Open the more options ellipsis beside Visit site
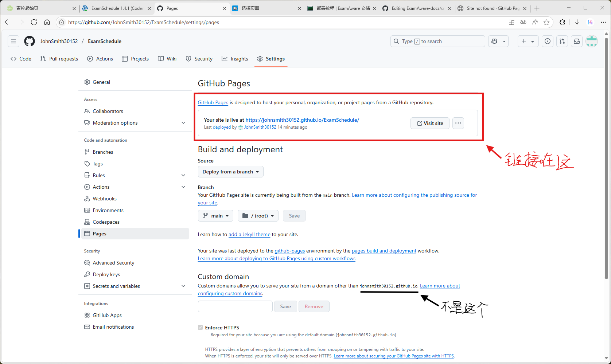Viewport: 611px width, 364px height. click(x=458, y=123)
